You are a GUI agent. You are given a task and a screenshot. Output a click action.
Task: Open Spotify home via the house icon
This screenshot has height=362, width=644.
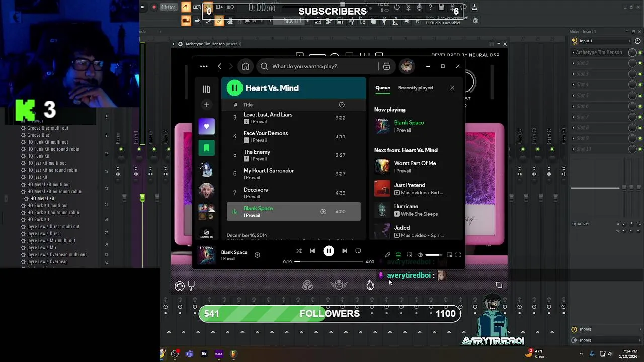(246, 66)
